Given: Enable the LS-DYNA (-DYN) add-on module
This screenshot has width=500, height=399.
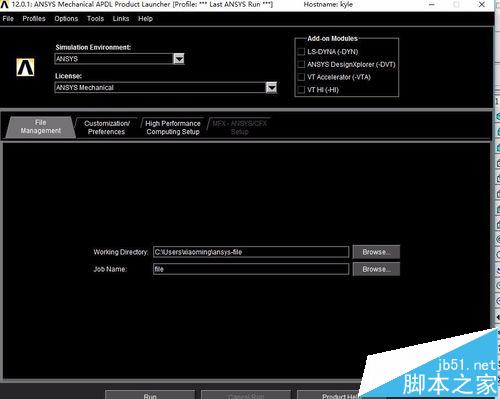Looking at the screenshot, I should 301,52.
